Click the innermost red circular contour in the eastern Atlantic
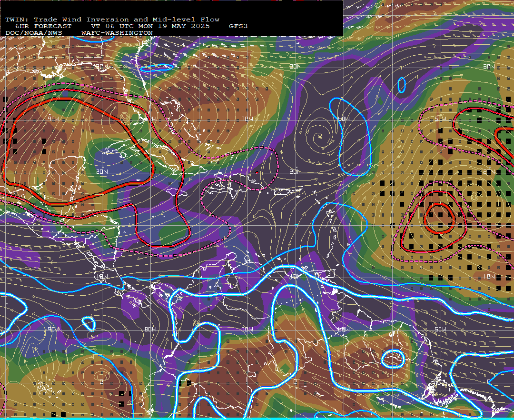514x420 pixels. tap(439, 219)
